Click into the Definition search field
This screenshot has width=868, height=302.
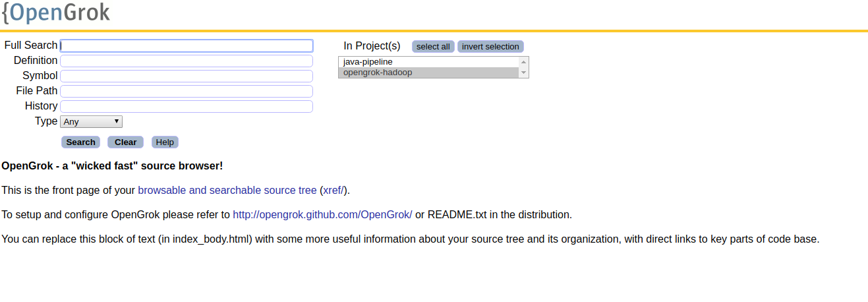[187, 61]
